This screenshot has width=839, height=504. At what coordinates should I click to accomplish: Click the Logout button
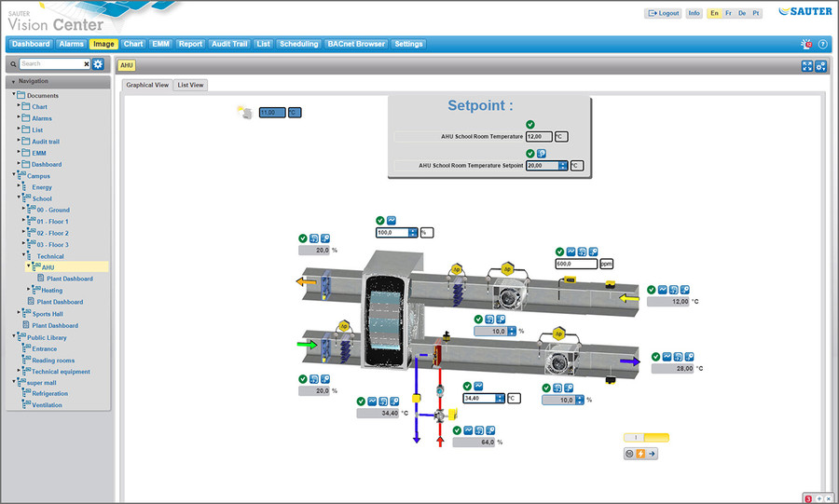663,13
